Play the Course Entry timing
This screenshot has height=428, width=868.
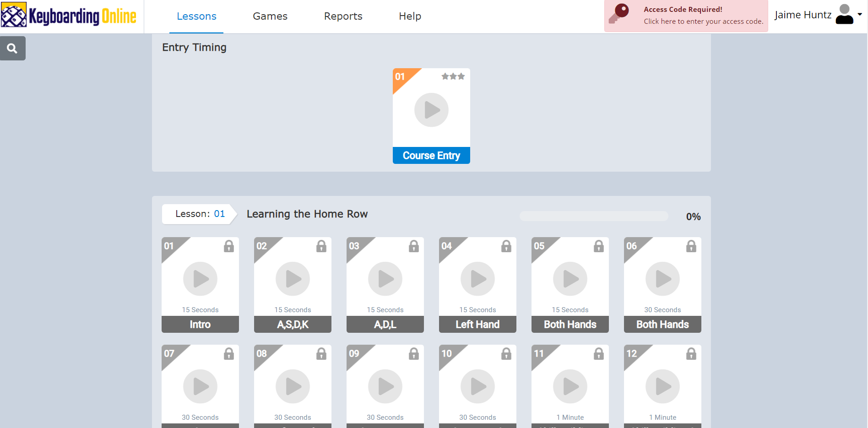pyautogui.click(x=431, y=110)
